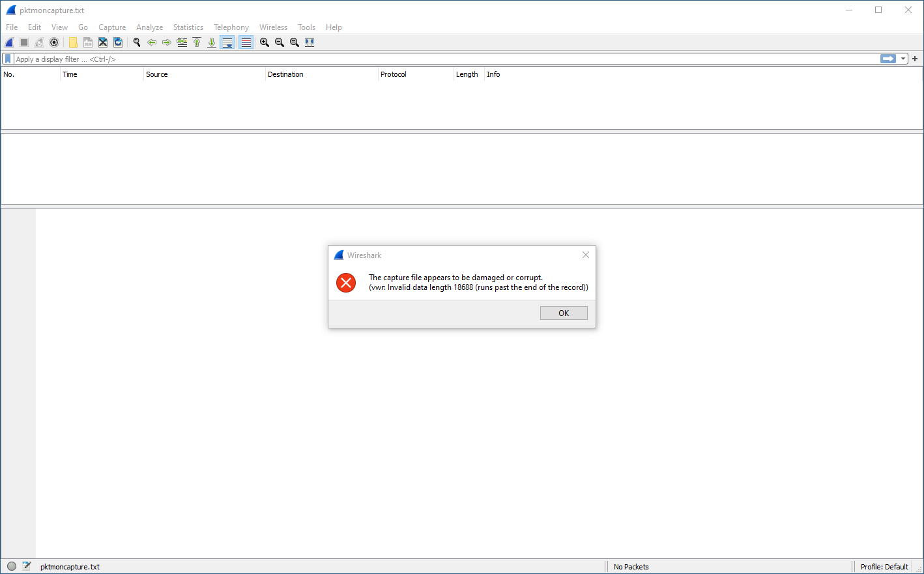Open the Telephony menu
This screenshot has height=574, width=924.
231,27
